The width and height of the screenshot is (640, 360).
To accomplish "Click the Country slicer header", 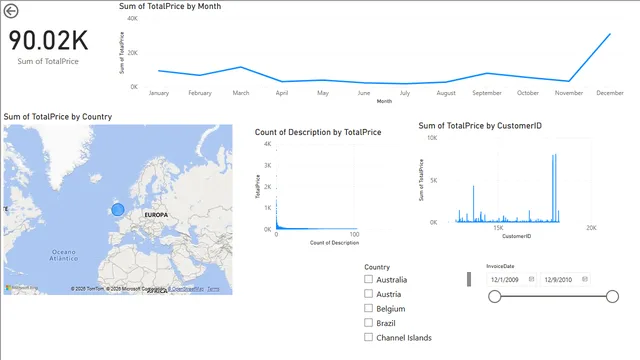I will [377, 267].
